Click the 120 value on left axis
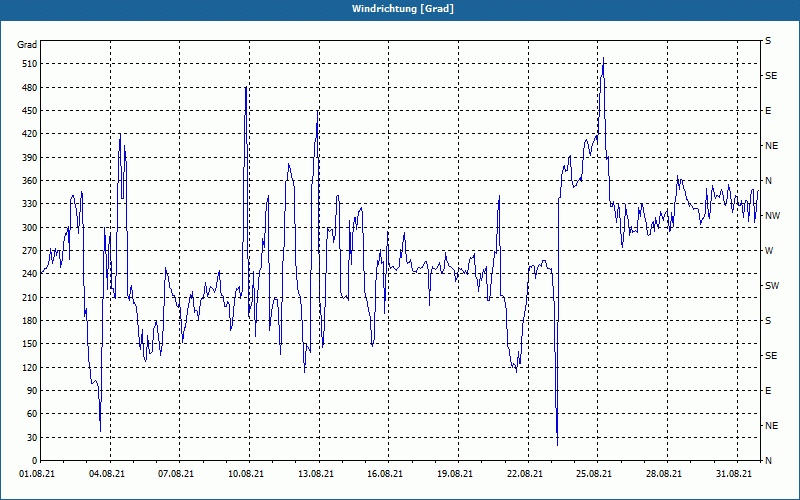This screenshot has height=500, width=800. click(30, 367)
